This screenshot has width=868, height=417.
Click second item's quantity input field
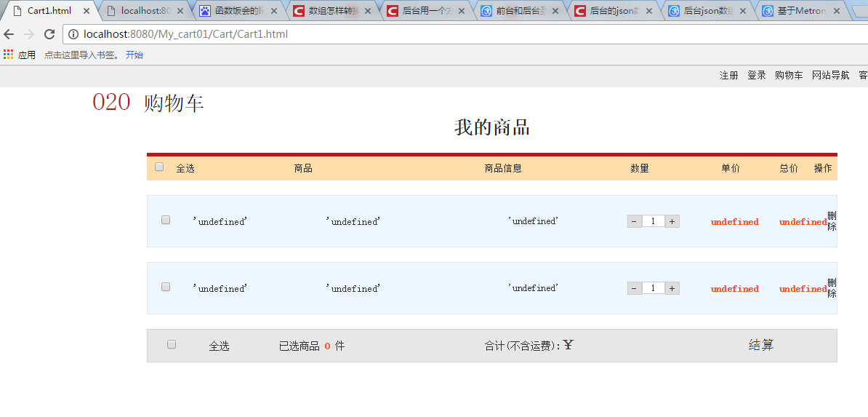[x=654, y=288]
